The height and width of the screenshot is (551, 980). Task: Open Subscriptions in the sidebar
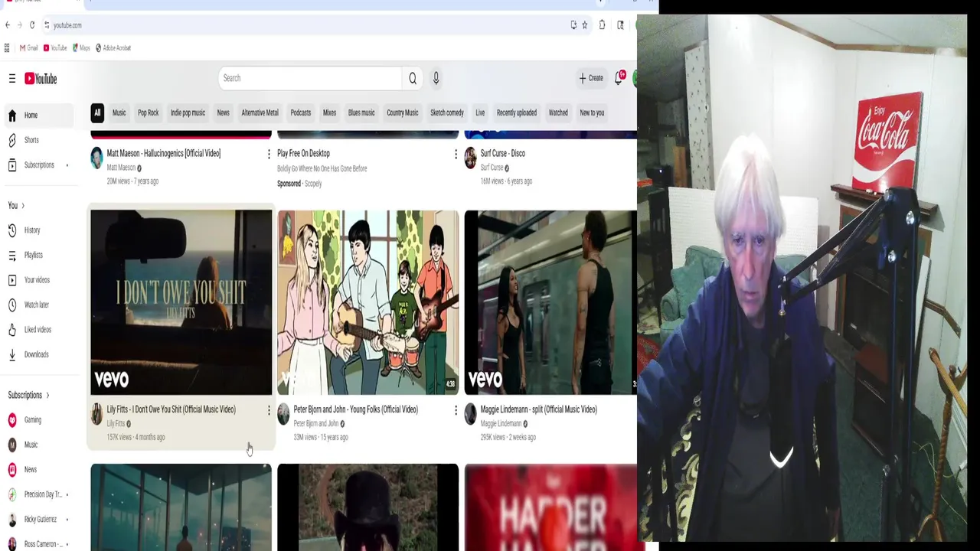[38, 165]
